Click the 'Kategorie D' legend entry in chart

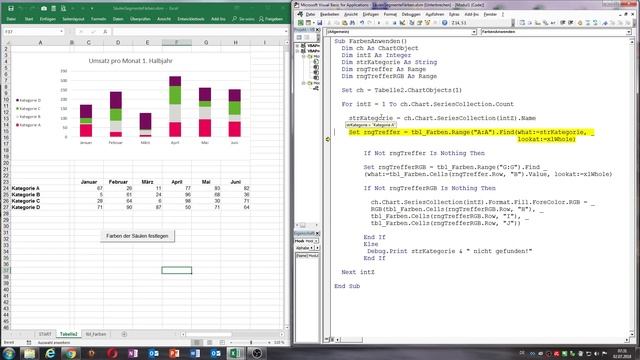click(x=28, y=100)
